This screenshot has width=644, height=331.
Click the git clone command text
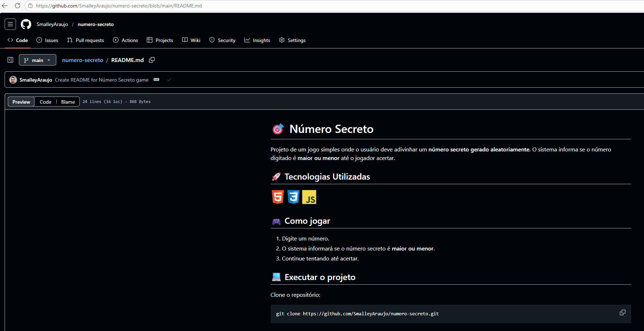point(357,314)
